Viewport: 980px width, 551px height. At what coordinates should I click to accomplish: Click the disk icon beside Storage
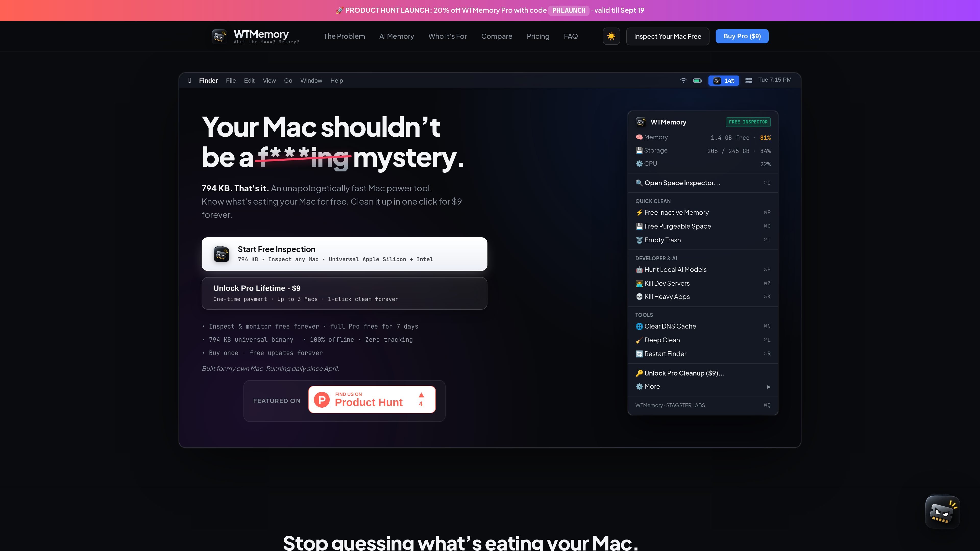(639, 151)
